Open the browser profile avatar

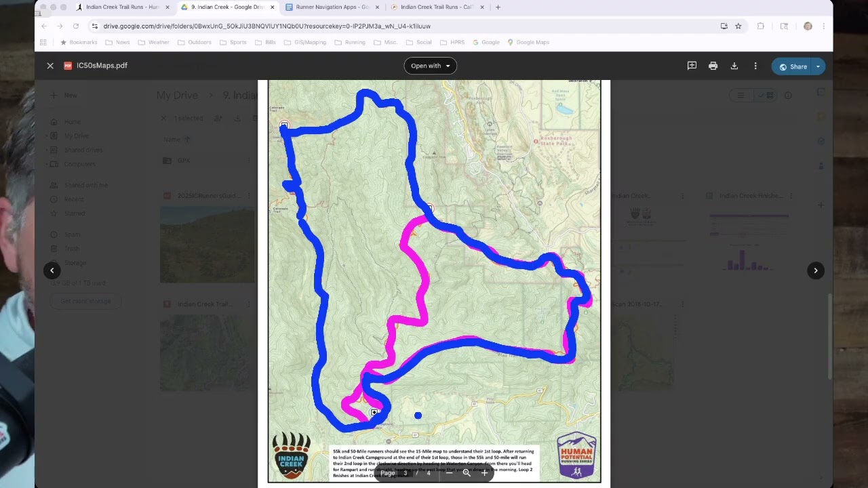pyautogui.click(x=808, y=26)
